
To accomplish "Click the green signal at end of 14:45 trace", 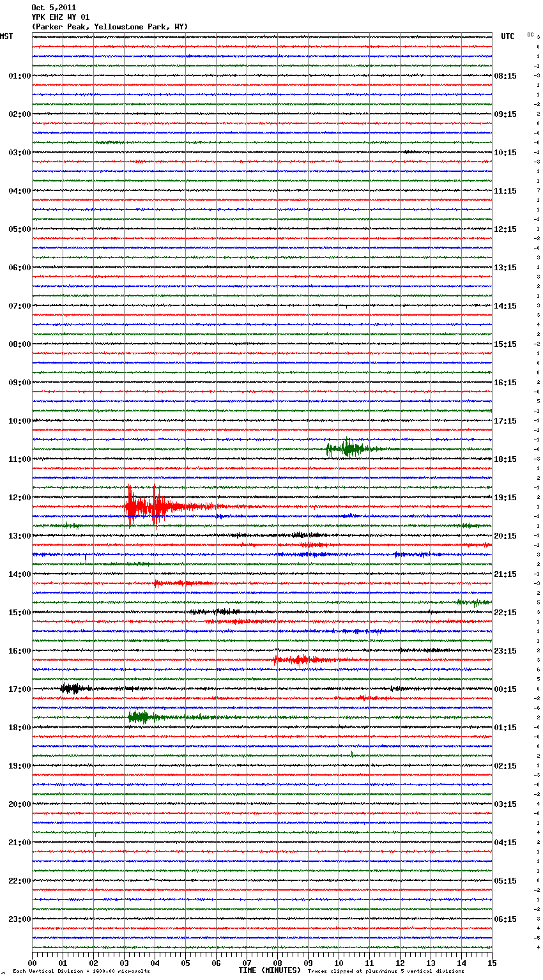I will pos(474,602).
